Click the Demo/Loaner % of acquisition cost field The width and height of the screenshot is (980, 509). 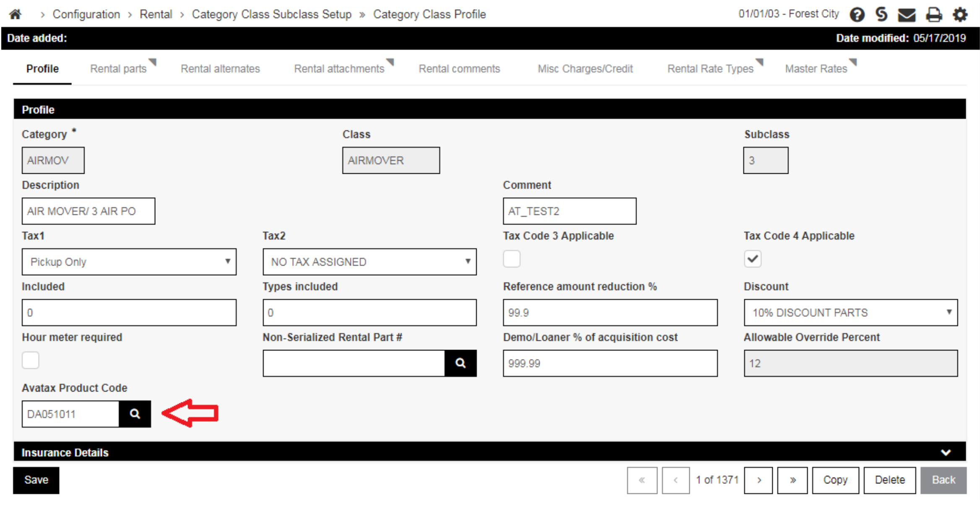point(610,363)
